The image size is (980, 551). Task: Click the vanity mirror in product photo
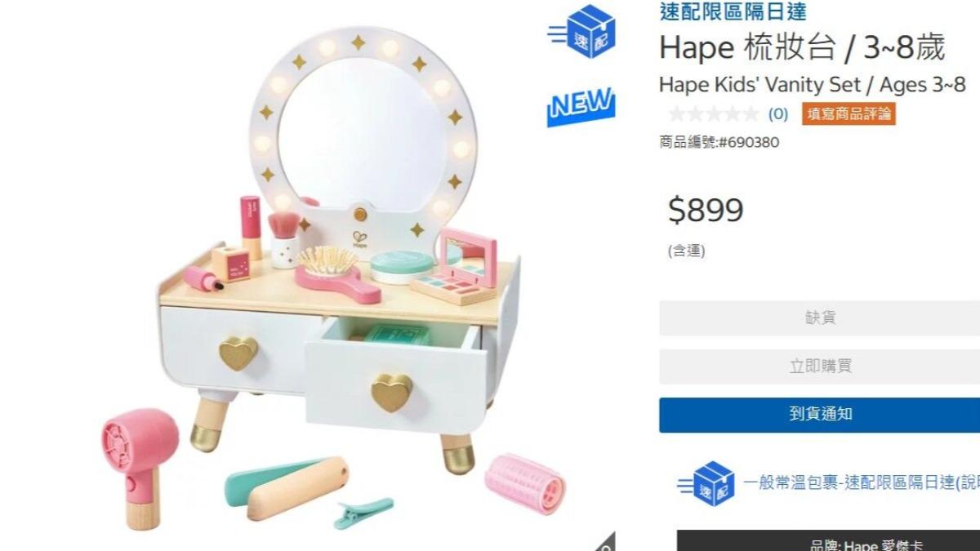pyautogui.click(x=359, y=131)
